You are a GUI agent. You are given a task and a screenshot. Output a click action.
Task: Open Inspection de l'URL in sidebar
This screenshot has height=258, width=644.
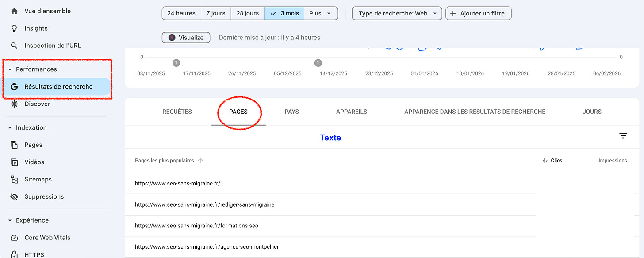[53, 46]
